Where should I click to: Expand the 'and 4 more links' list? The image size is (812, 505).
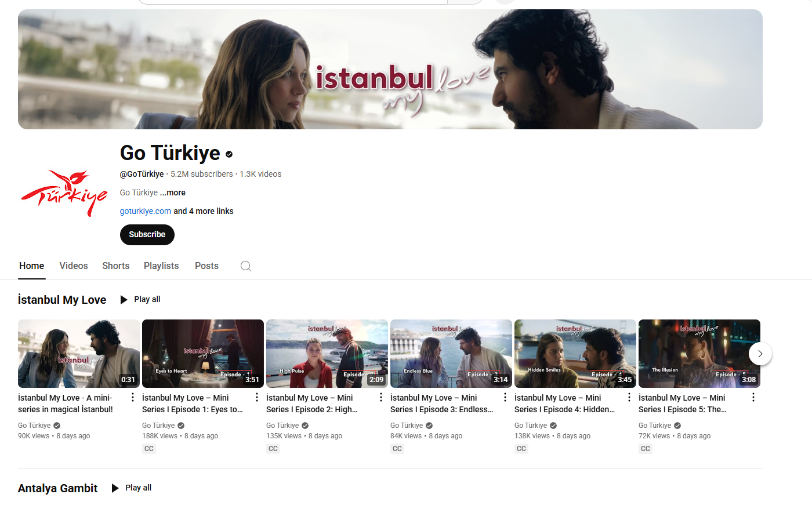tap(204, 211)
